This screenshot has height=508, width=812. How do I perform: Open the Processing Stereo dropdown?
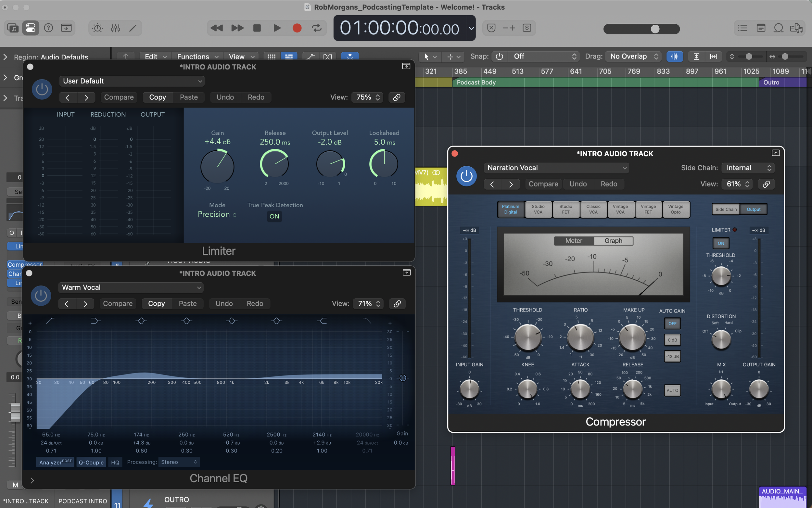(x=179, y=462)
